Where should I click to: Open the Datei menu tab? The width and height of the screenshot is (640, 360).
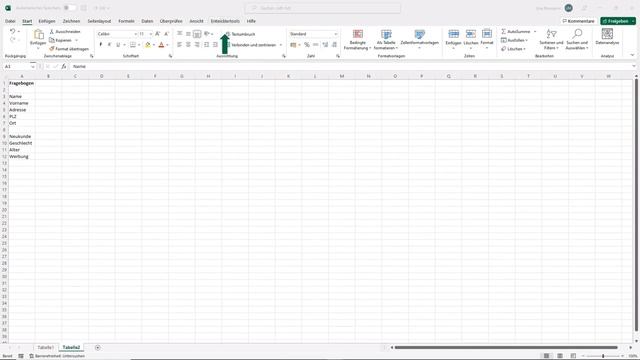pyautogui.click(x=10, y=21)
